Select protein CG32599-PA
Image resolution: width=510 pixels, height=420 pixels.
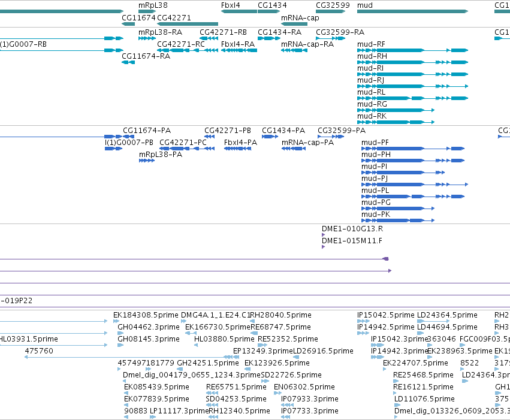tap(342, 131)
